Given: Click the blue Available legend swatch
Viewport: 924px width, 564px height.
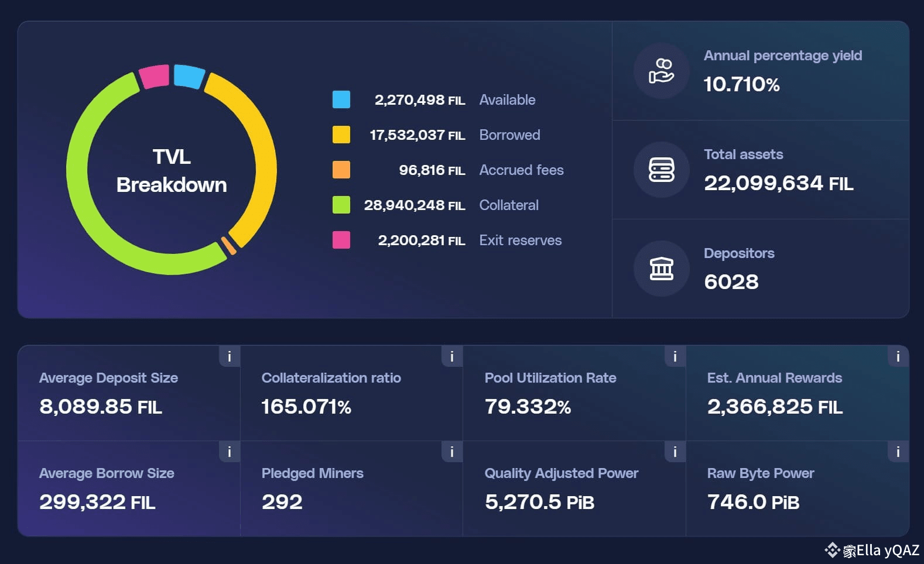Looking at the screenshot, I should (341, 99).
